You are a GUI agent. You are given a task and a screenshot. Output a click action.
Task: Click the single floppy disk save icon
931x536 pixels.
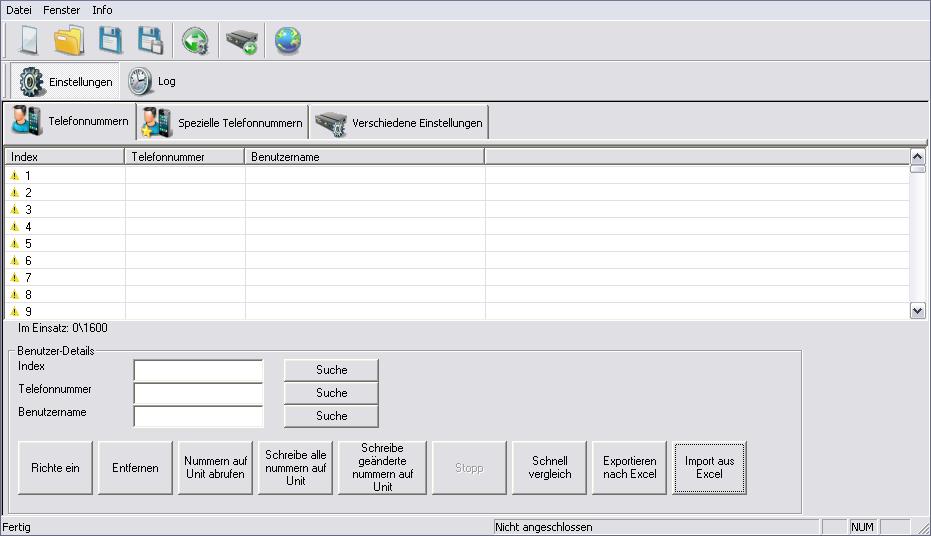tap(110, 41)
